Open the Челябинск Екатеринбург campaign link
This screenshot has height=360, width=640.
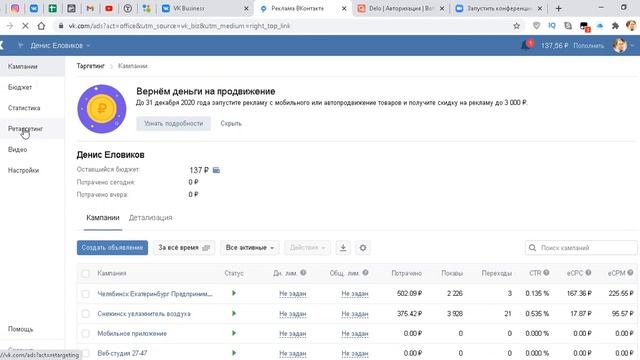point(155,293)
